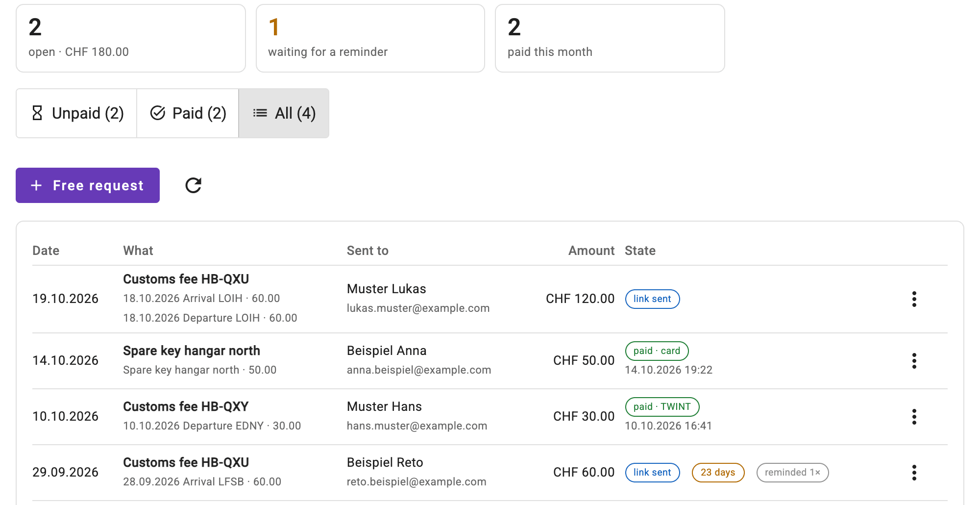Click the payment timestamp 14.10.2026 19:22

point(668,370)
